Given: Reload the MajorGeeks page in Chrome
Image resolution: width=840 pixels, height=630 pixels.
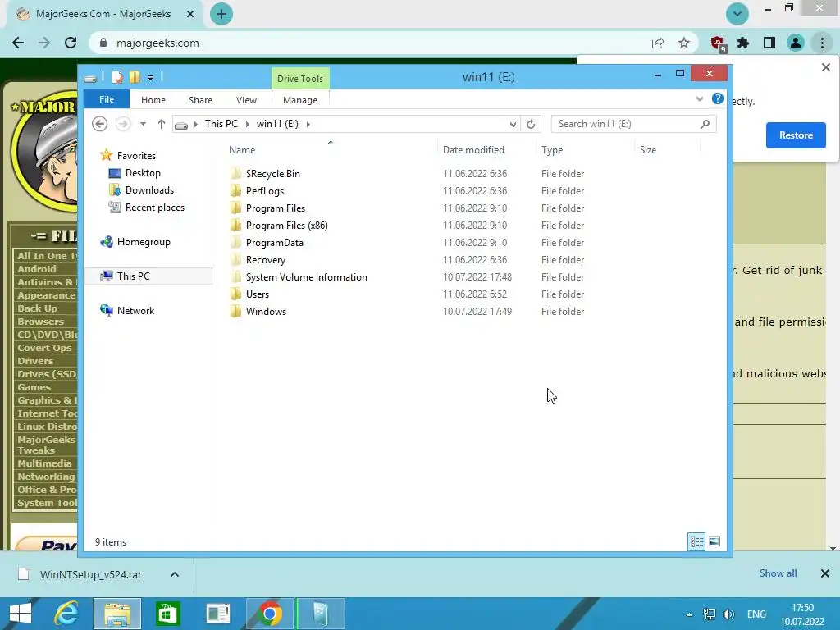Looking at the screenshot, I should pyautogui.click(x=71, y=43).
